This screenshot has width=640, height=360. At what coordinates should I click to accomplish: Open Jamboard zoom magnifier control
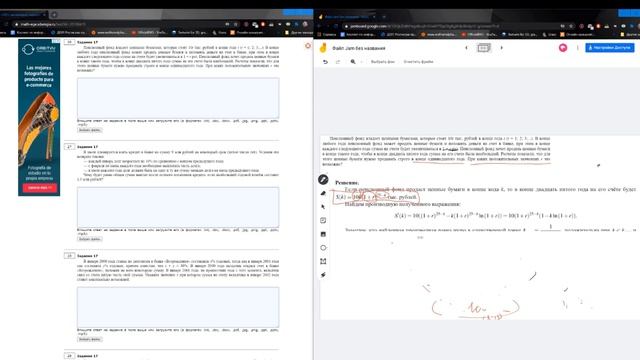[x=353, y=62]
